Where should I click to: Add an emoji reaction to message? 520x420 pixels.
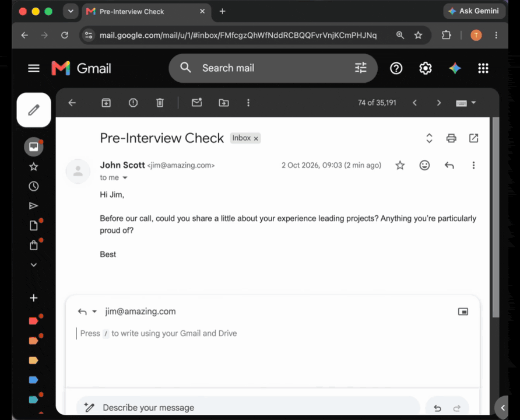pos(424,165)
